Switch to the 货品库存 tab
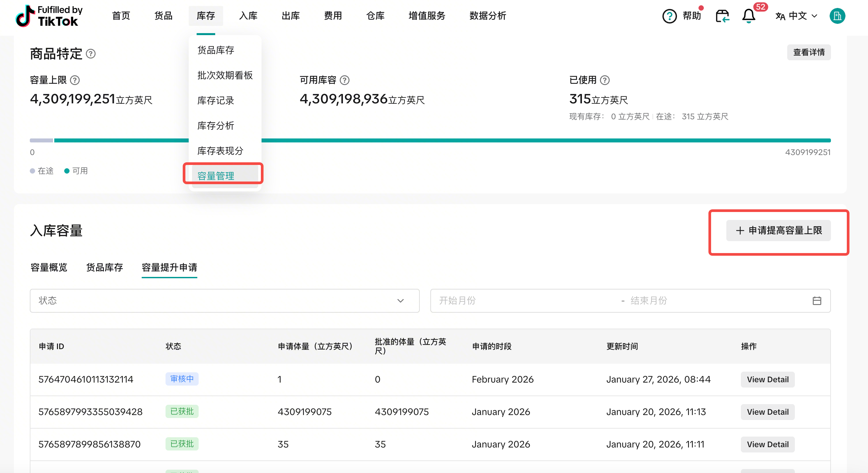 click(105, 267)
